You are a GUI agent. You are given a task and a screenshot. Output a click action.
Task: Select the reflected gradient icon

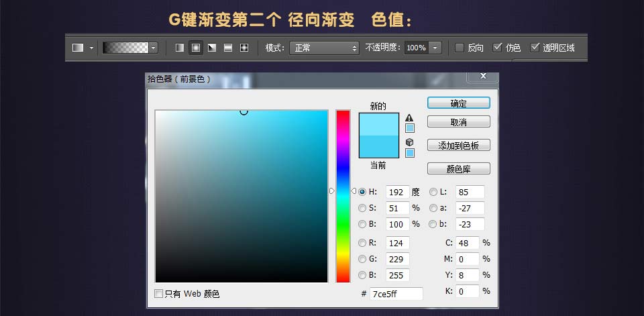227,48
